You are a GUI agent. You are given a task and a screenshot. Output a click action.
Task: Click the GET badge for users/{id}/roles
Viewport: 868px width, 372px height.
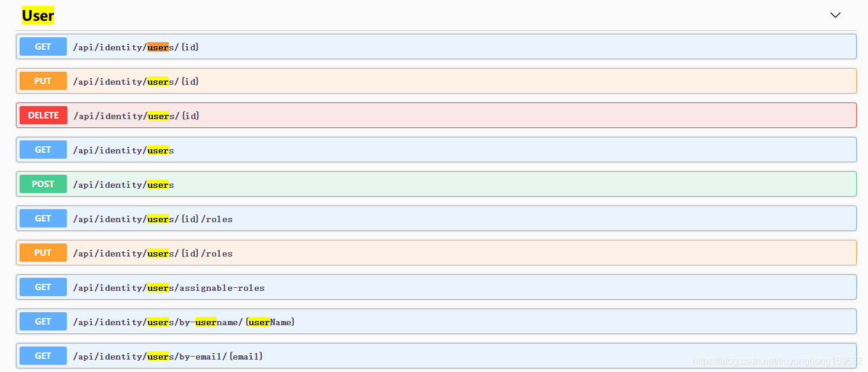click(43, 219)
